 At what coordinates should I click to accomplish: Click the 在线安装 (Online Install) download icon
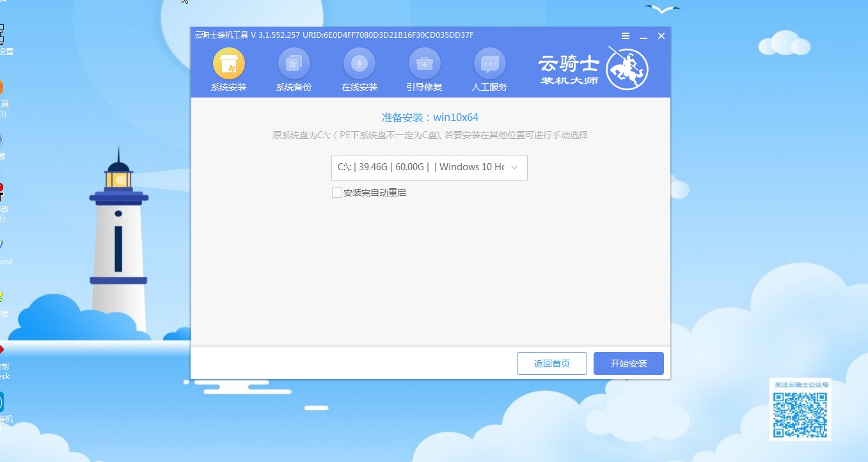click(x=359, y=64)
